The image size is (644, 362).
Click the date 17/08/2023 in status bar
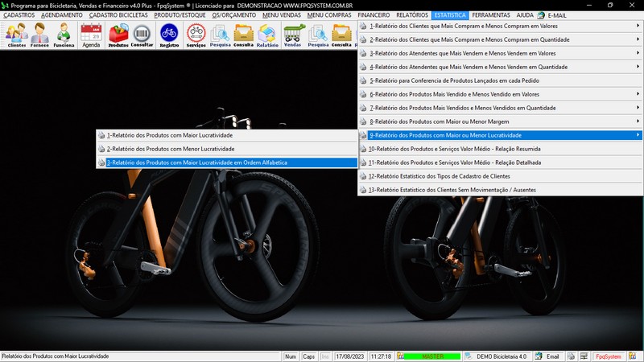click(x=350, y=356)
